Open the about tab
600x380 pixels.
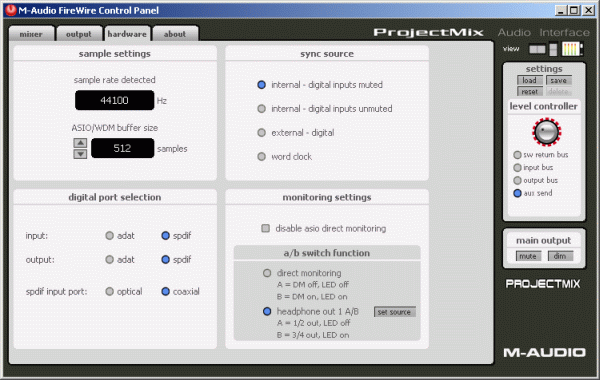(175, 34)
